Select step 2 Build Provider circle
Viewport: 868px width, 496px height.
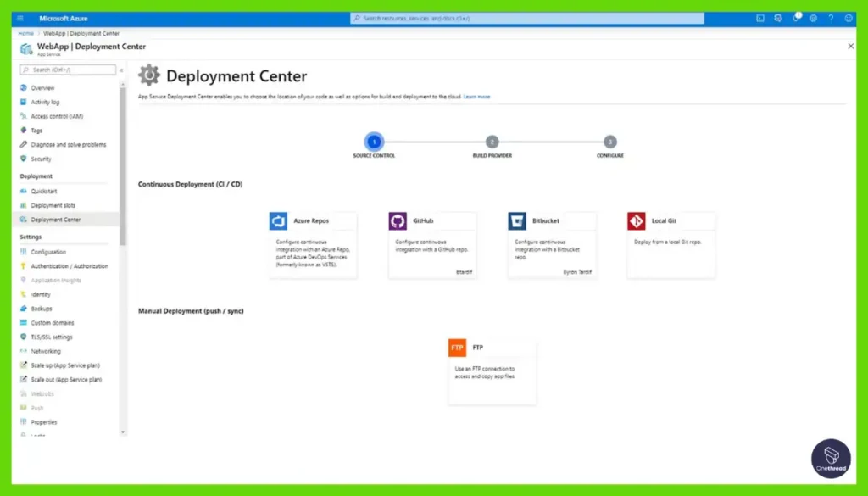pos(492,142)
